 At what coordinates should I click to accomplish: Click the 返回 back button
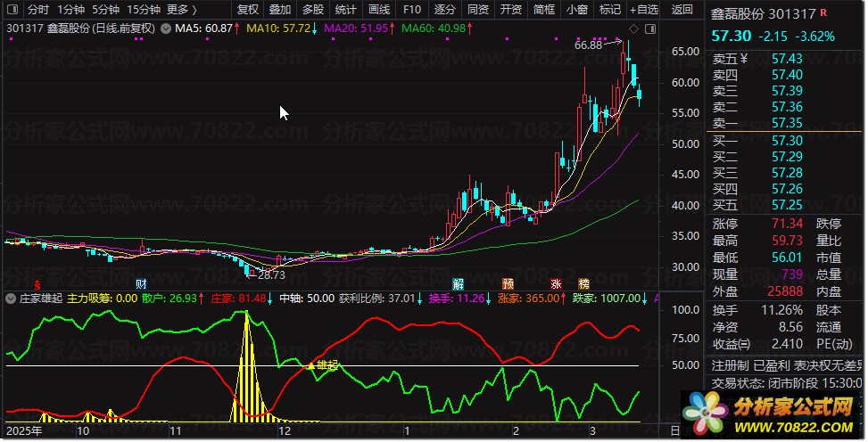click(682, 10)
